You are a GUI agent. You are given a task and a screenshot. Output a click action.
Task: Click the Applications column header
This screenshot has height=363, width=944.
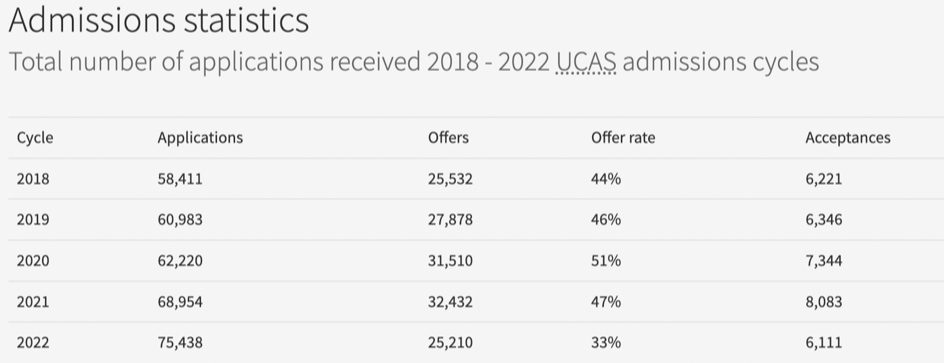200,138
